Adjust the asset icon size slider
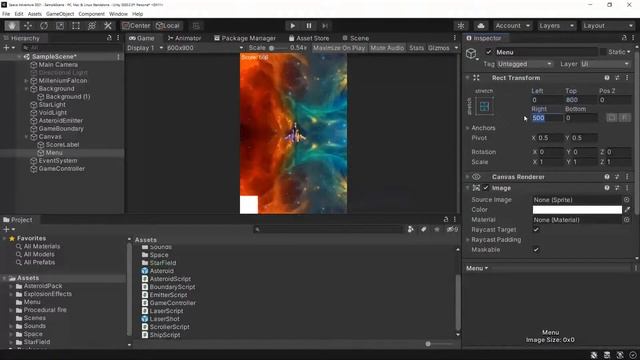This screenshot has height=360, width=640. tap(428, 344)
